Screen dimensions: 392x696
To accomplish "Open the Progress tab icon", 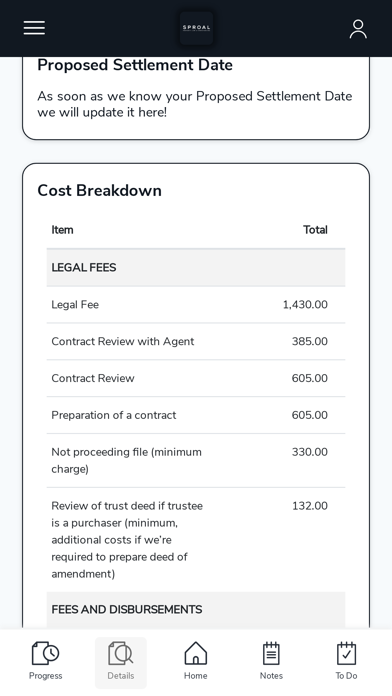I will pyautogui.click(x=45, y=653).
